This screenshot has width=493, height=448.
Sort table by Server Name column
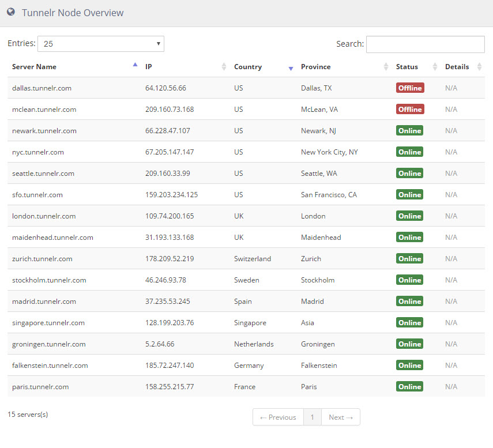[x=74, y=67]
